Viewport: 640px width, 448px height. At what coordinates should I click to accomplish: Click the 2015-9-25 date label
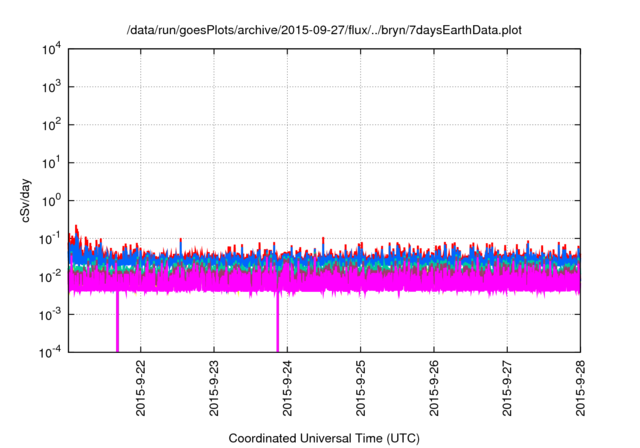360,388
